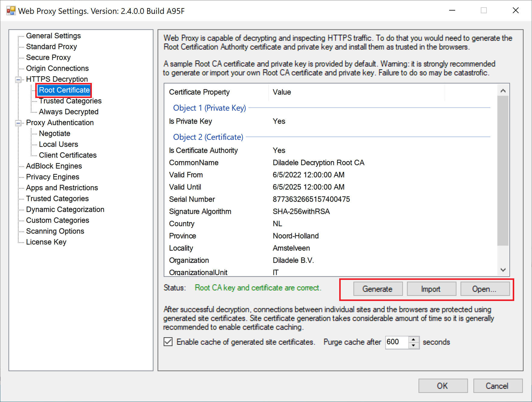Confirm settings with OK button
This screenshot has width=532, height=402.
point(443,386)
